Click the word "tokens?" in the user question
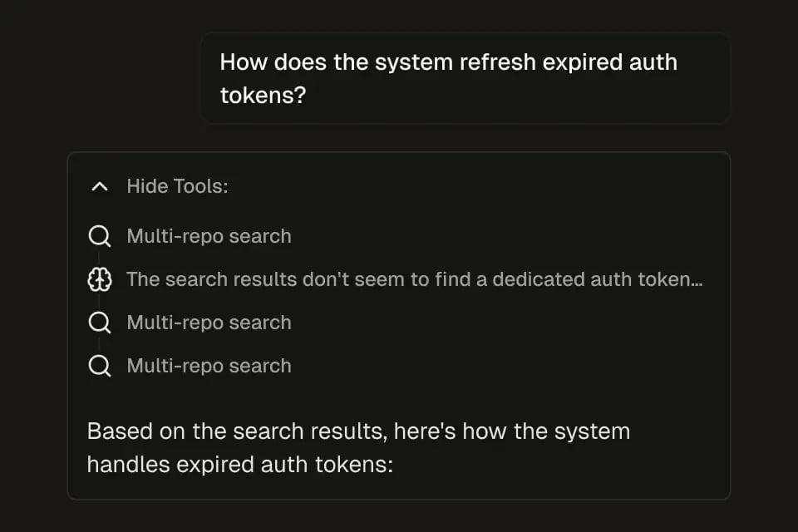Image resolution: width=798 pixels, height=532 pixels. pyautogui.click(x=264, y=95)
